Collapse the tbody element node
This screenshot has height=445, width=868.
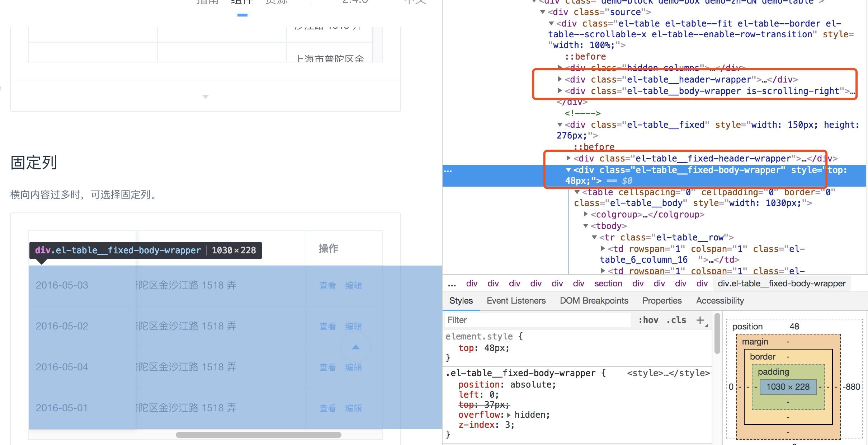click(x=586, y=226)
